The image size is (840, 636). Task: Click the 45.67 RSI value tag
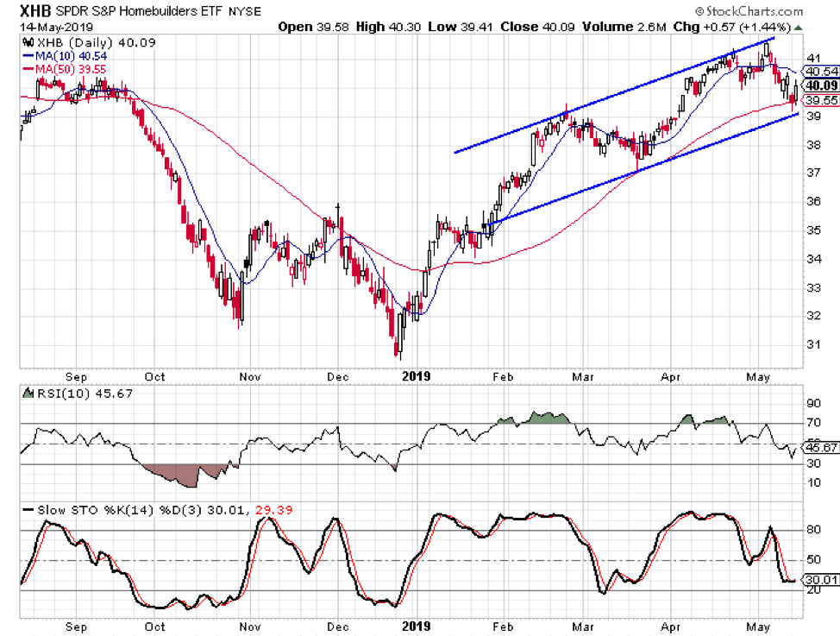(x=820, y=447)
